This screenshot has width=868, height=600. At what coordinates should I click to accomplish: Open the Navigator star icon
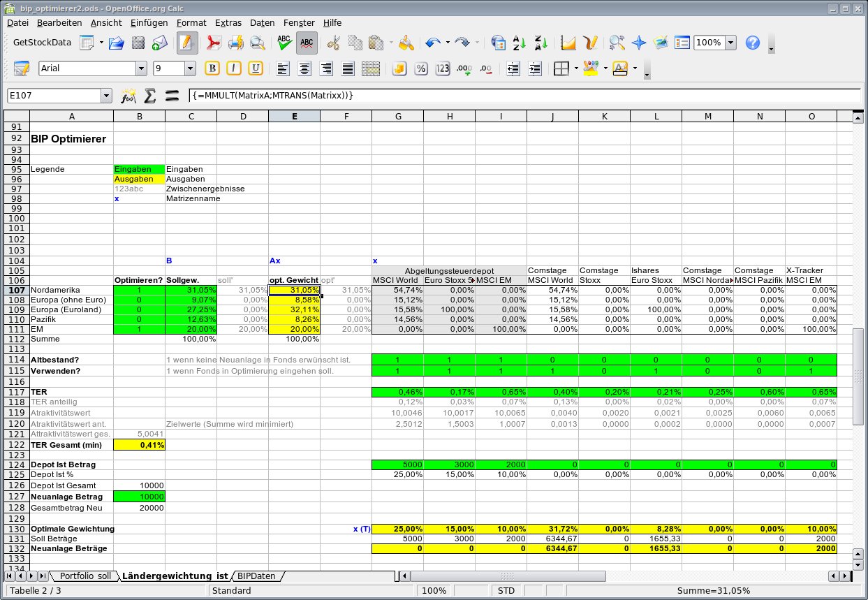(638, 43)
